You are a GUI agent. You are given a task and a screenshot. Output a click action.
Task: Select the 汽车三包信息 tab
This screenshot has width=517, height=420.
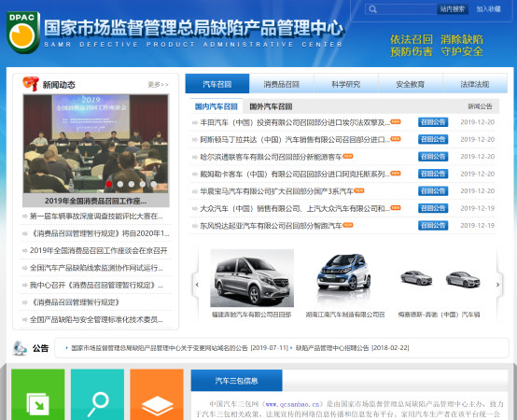click(236, 381)
